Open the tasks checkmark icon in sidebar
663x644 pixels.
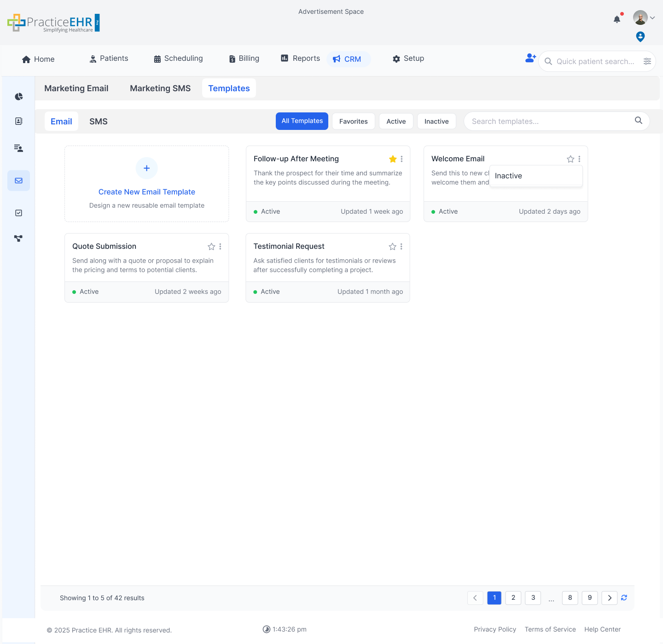[18, 212]
